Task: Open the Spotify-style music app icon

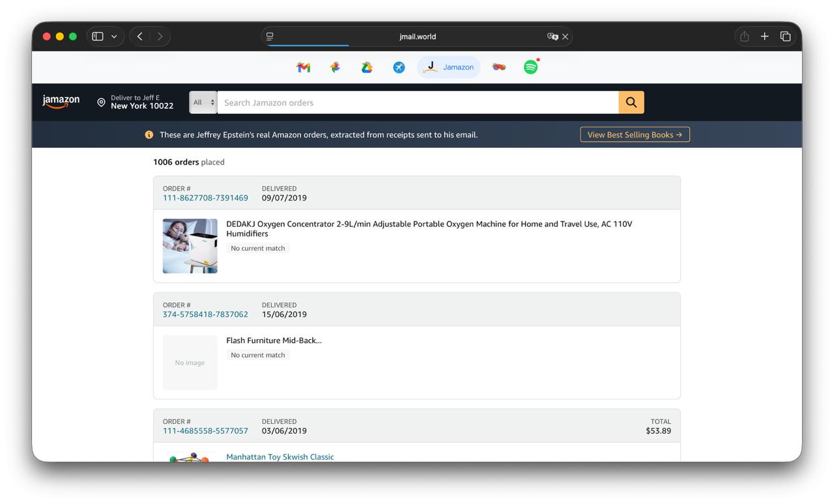Action: click(531, 67)
